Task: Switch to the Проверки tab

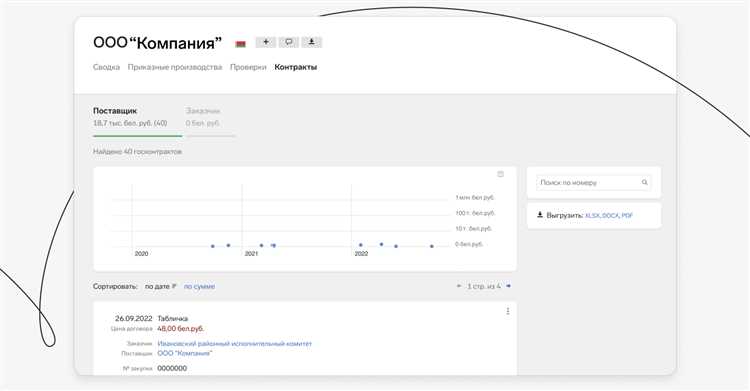Action: tap(248, 67)
